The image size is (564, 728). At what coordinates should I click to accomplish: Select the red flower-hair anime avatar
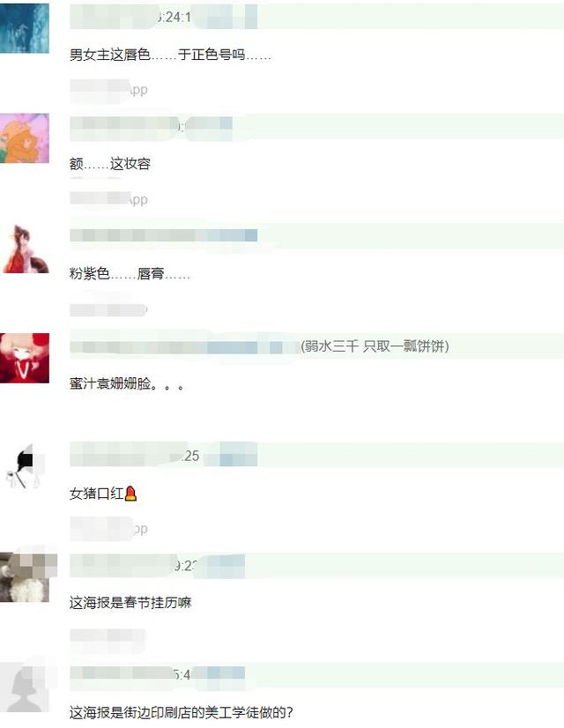[25, 358]
